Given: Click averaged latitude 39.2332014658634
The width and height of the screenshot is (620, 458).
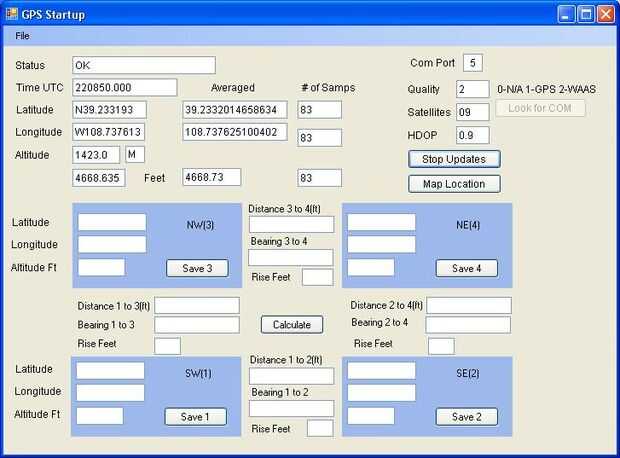Looking at the screenshot, I should click(x=235, y=110).
